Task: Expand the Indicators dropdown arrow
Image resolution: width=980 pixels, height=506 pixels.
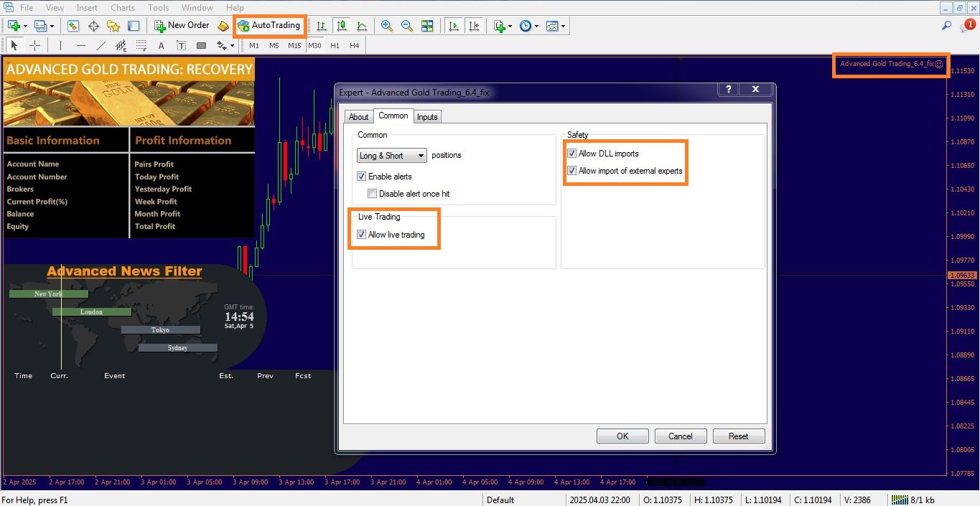Action: tap(510, 26)
